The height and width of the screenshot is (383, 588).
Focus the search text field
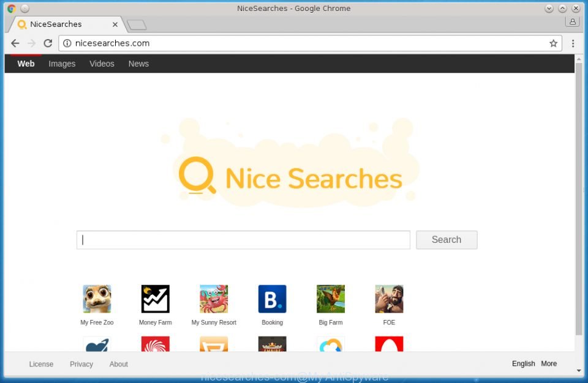(x=243, y=240)
